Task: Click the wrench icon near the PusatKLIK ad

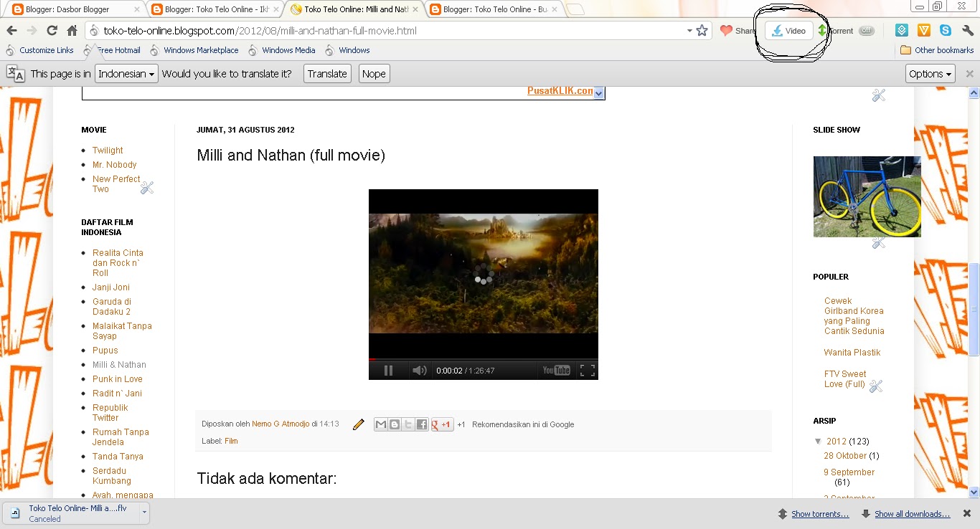Action: (879, 95)
